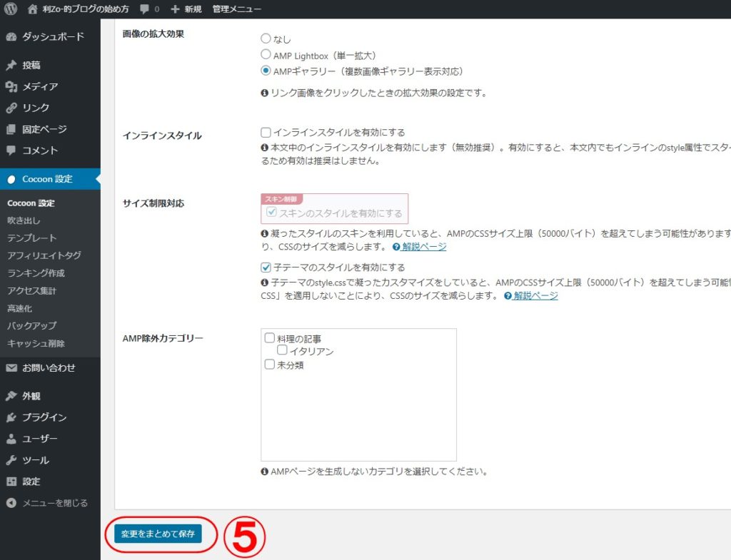Viewport: 731px width, 560px height.
Task: Go to the プラグイン section
Action: [x=44, y=417]
